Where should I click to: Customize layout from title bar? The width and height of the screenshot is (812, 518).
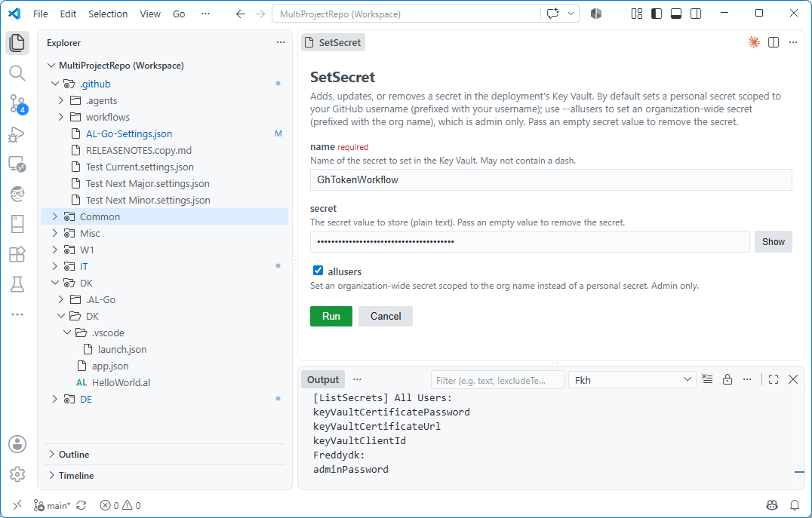637,14
